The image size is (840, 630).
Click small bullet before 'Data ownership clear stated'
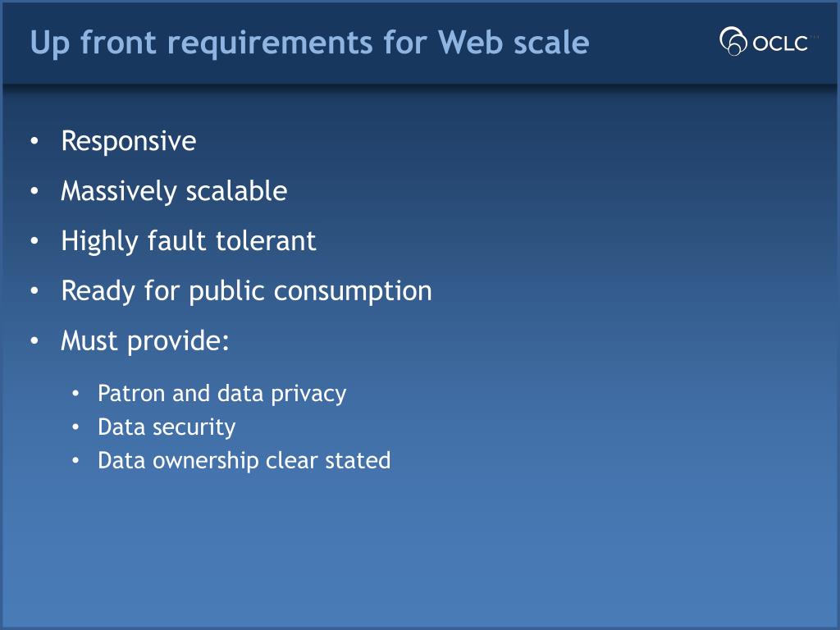(x=75, y=460)
